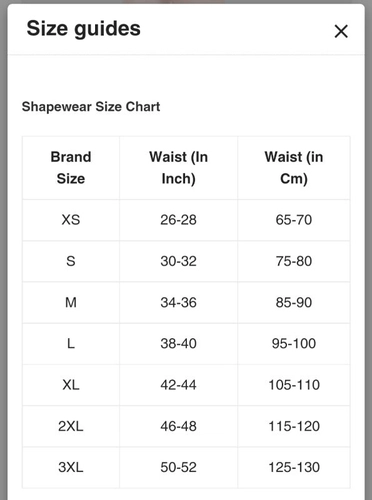Select the M size row label
Screen dimensions: 372x500
pyautogui.click(x=71, y=303)
